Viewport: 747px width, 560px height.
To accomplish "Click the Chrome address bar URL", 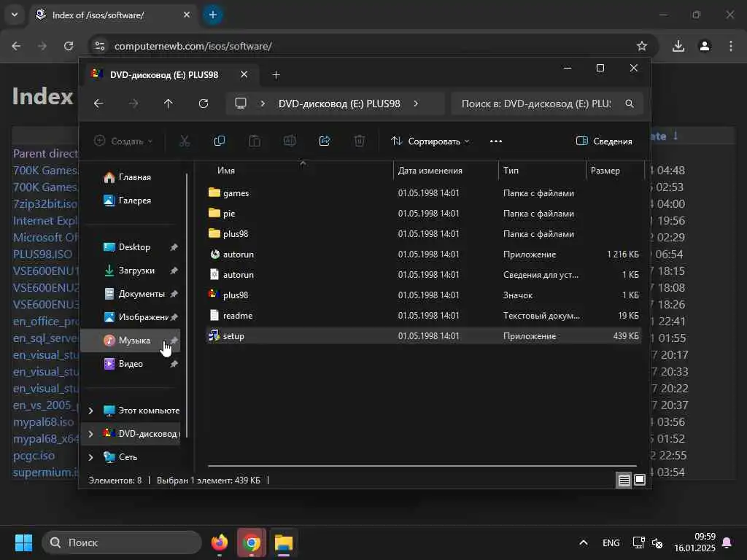I will [193, 46].
